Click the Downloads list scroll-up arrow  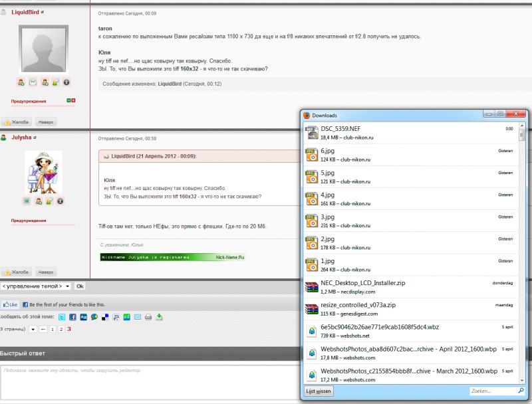pos(522,126)
